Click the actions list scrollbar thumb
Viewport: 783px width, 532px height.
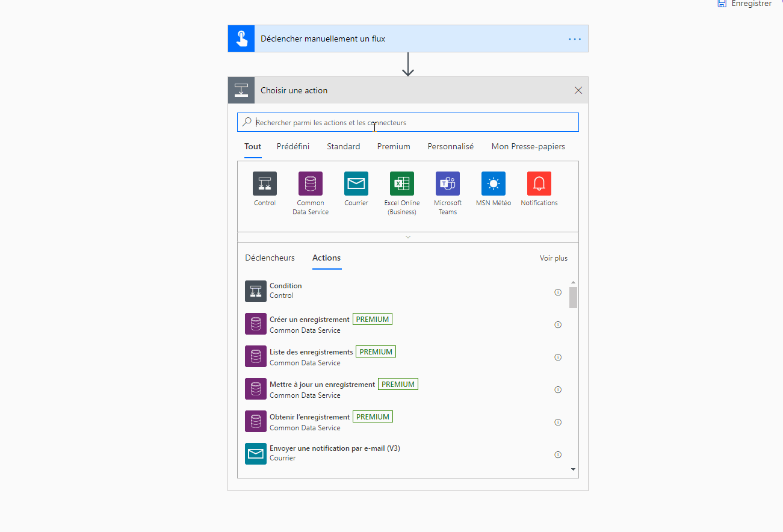coord(573,297)
